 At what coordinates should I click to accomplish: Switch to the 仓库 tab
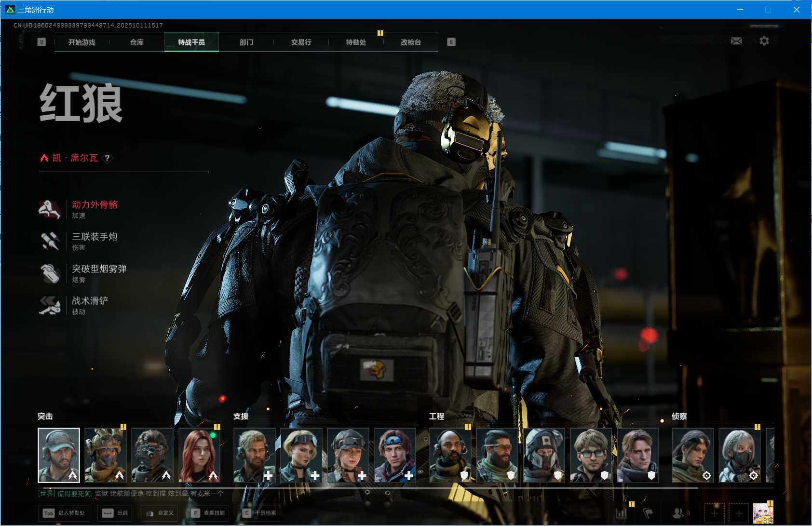click(x=137, y=42)
